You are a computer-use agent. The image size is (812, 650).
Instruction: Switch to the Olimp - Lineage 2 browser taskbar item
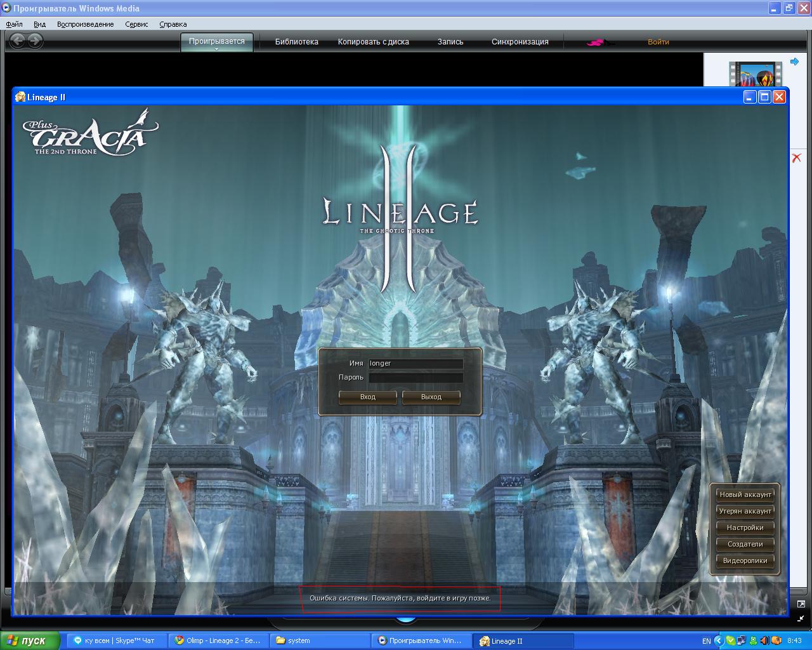(218, 640)
